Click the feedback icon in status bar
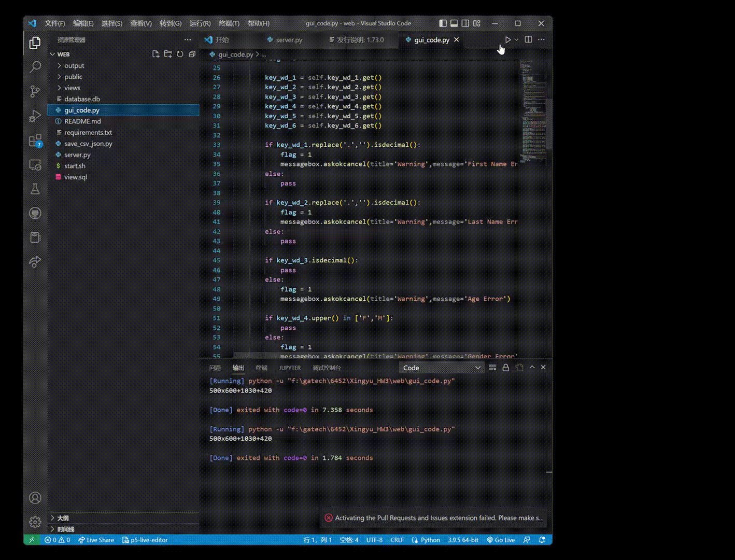 (x=527, y=540)
